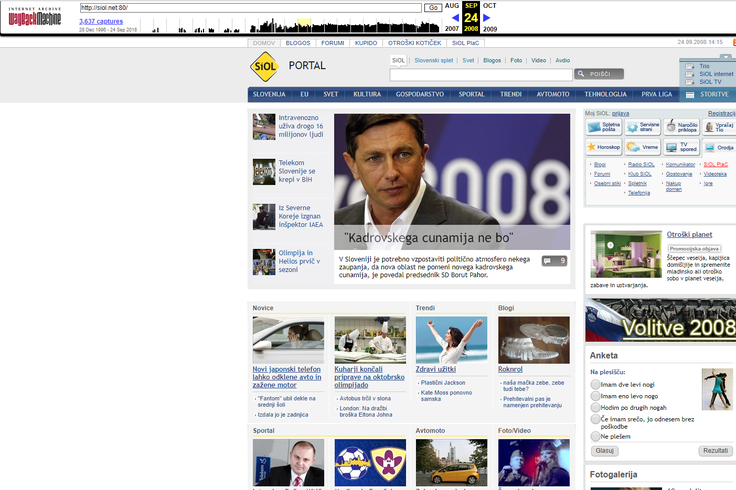Select 'Imam eno levo nogo' poll option
The width and height of the screenshot is (736, 490).
(595, 396)
